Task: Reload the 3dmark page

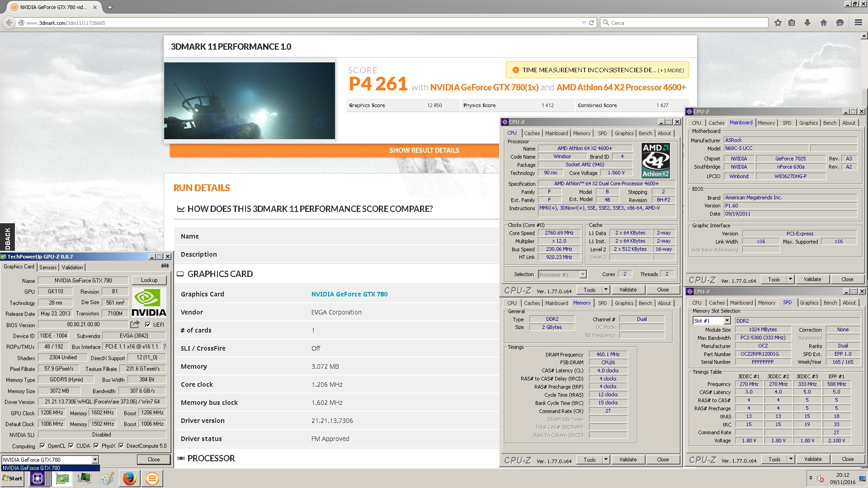Action: pos(591,23)
